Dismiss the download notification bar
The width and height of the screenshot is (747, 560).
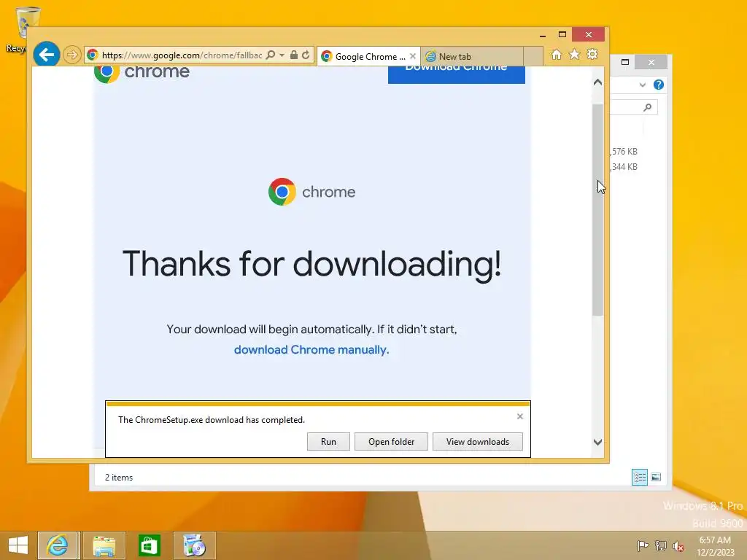(519, 416)
